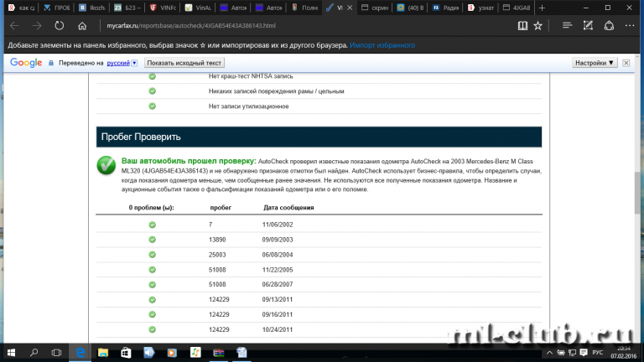Open taskbar clock and date
Viewport: 644px width, 362px height.
click(624, 353)
